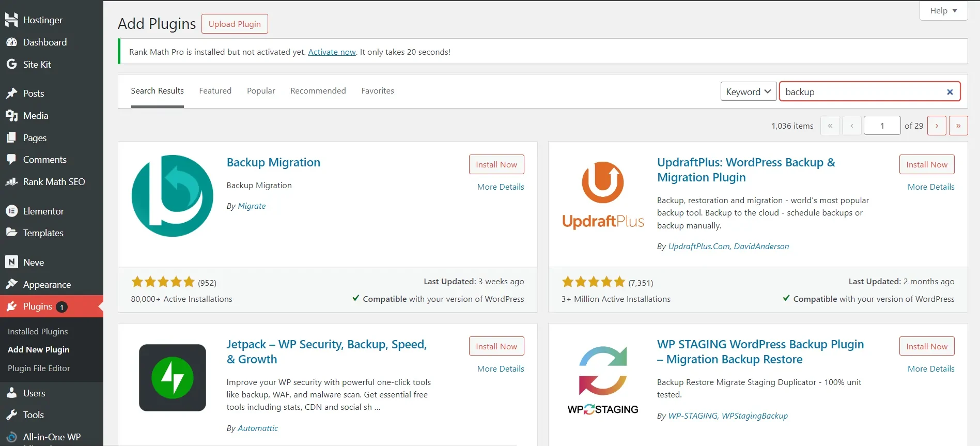The width and height of the screenshot is (980, 446).
Task: Click the Appearance paintbrush icon
Action: (11, 284)
